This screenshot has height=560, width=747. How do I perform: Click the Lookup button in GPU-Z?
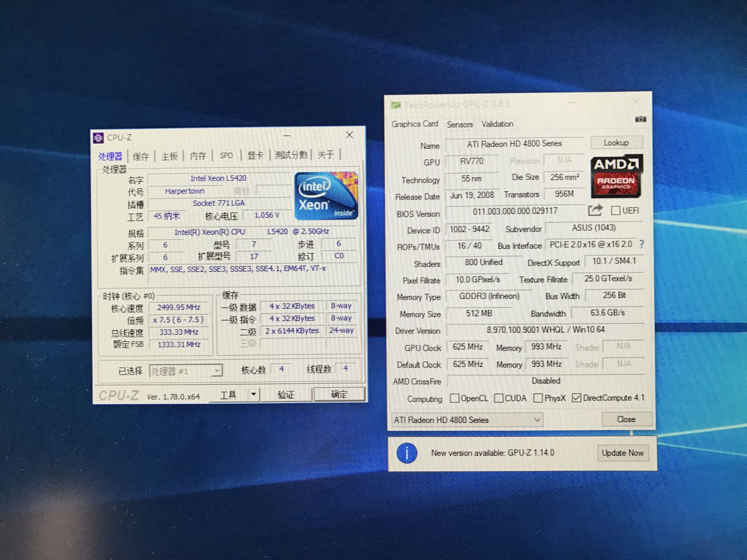point(617,142)
